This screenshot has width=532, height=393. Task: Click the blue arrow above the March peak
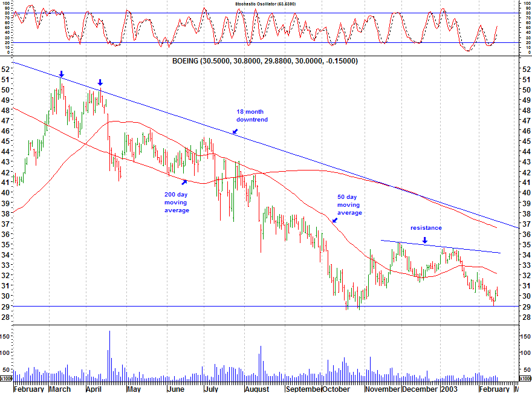point(62,74)
